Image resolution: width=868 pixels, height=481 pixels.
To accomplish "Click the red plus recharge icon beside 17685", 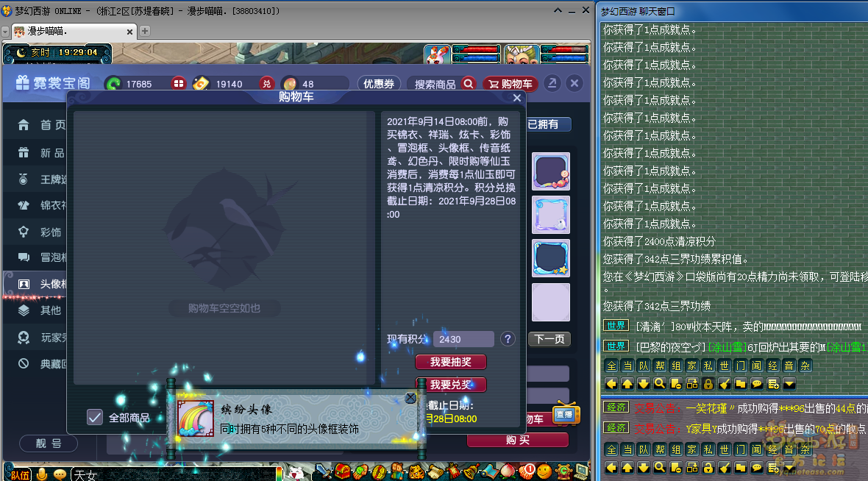I will click(x=178, y=84).
